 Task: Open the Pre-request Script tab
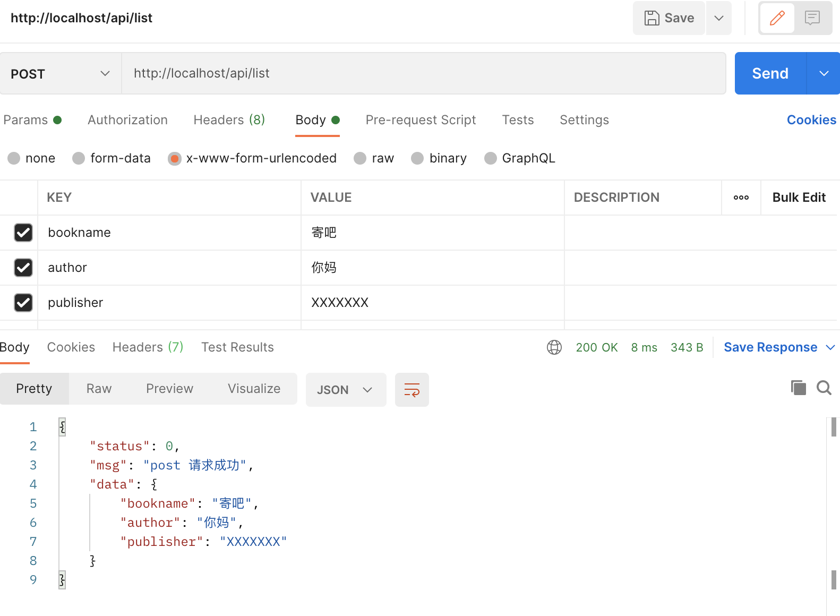pyautogui.click(x=421, y=120)
